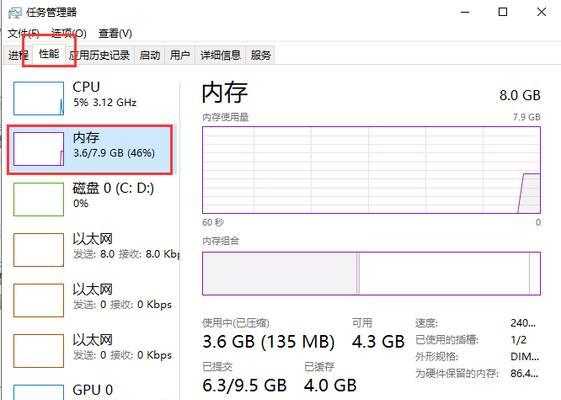Click the Task Manager title bar icon
The image size is (561, 400).
pyautogui.click(x=15, y=13)
